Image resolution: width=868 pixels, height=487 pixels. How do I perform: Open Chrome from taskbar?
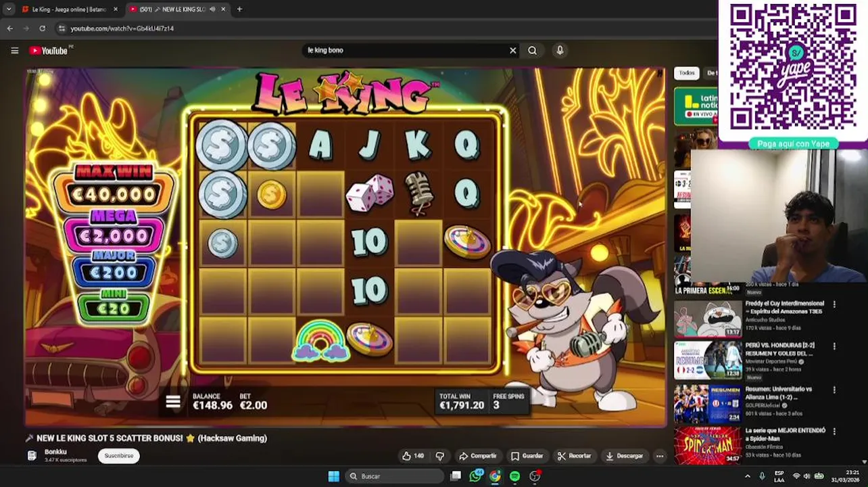click(x=495, y=476)
